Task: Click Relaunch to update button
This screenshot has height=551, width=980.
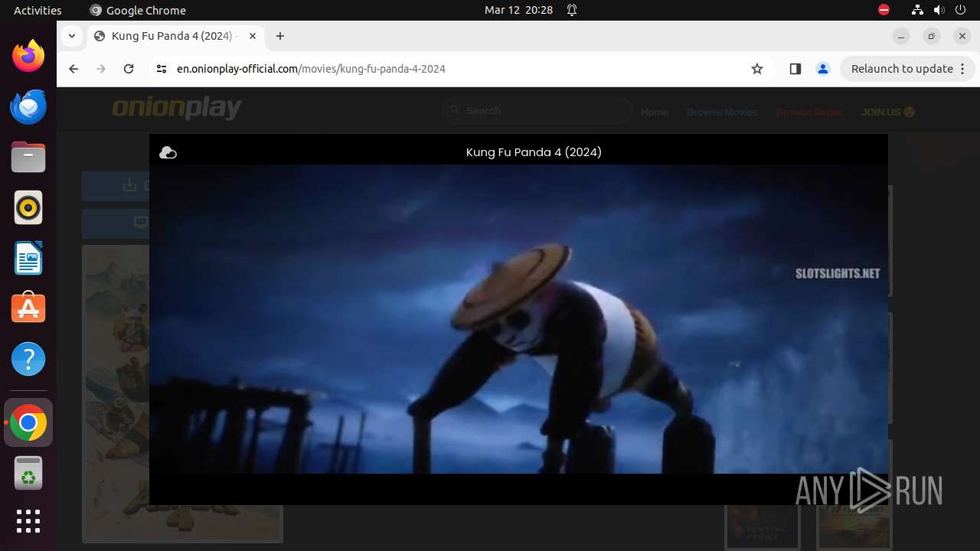Action: click(x=907, y=69)
